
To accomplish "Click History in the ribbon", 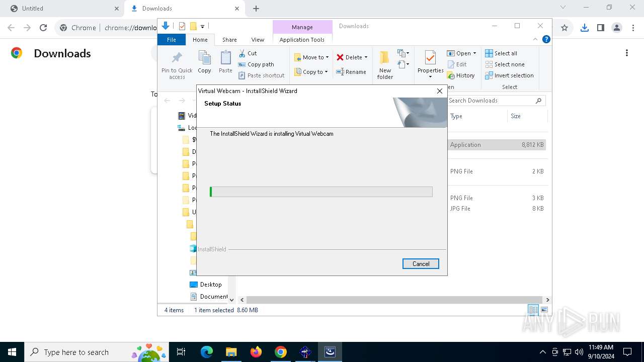I will click(461, 75).
